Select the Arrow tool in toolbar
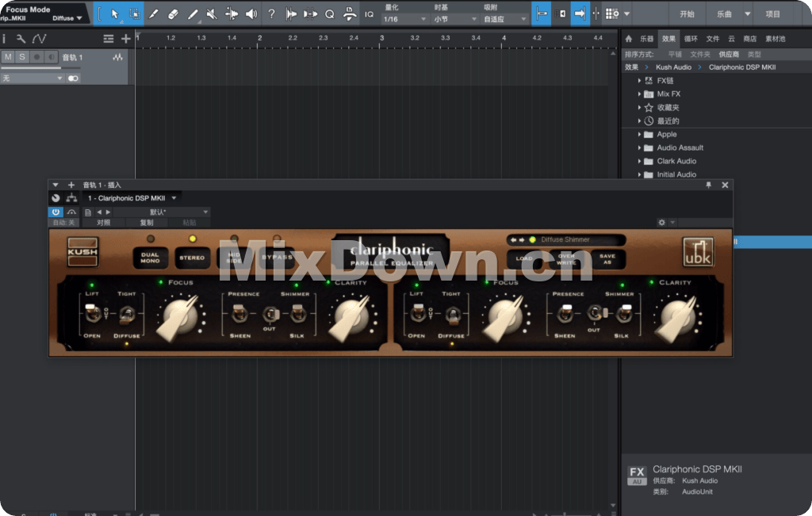Screen dimensions: 812x516 (114, 14)
